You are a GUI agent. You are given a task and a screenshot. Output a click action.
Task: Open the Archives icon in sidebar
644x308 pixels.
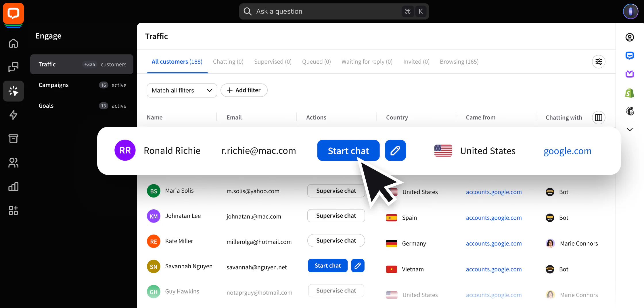pos(13,139)
